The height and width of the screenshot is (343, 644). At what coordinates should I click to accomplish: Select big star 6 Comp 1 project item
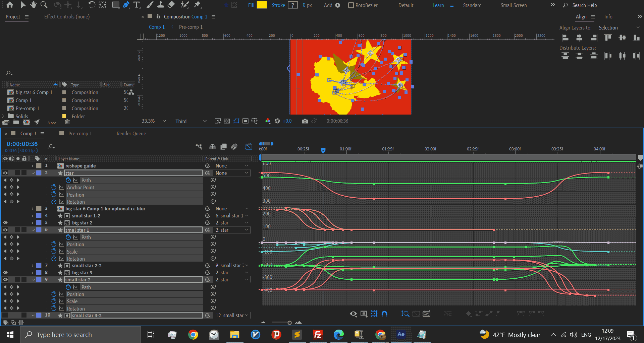[34, 92]
